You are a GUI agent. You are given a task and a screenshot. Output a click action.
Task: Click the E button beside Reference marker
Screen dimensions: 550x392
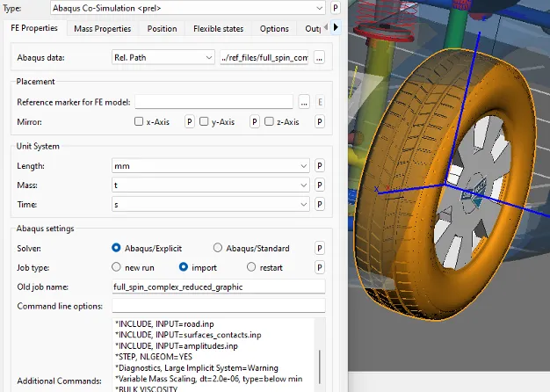coord(320,102)
